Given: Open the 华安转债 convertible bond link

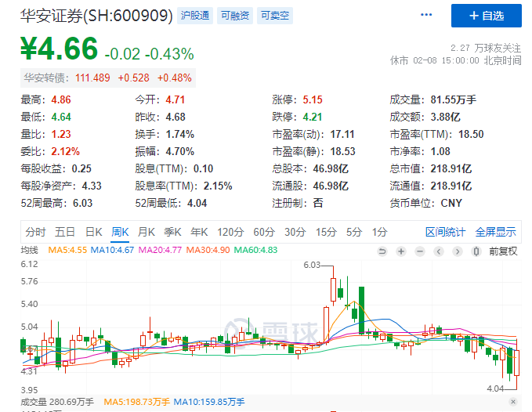Looking at the screenshot, I should (x=45, y=78).
